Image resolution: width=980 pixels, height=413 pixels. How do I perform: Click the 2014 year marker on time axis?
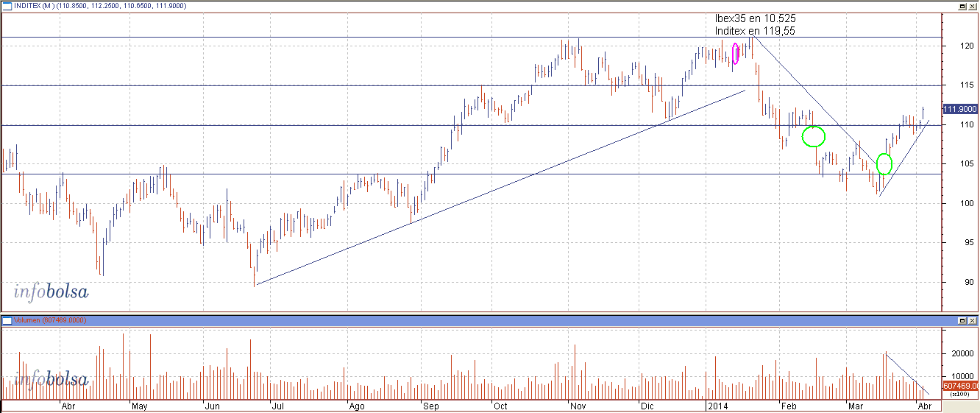click(716, 406)
